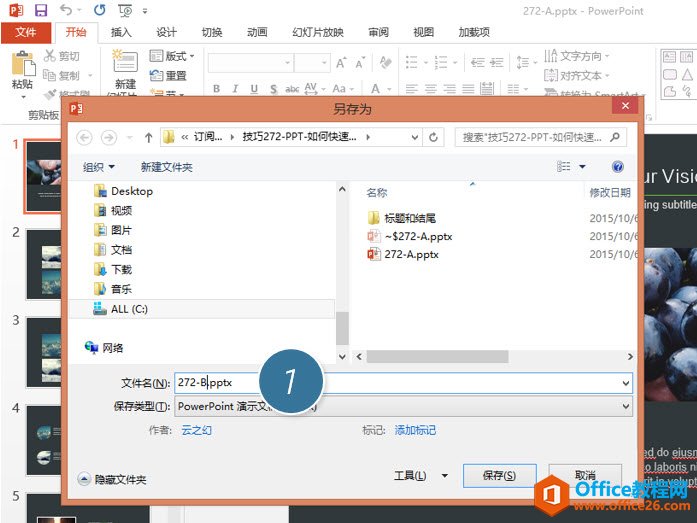Click the blue Help icon in dialog
Image resolution: width=697 pixels, height=523 pixels.
[x=617, y=167]
